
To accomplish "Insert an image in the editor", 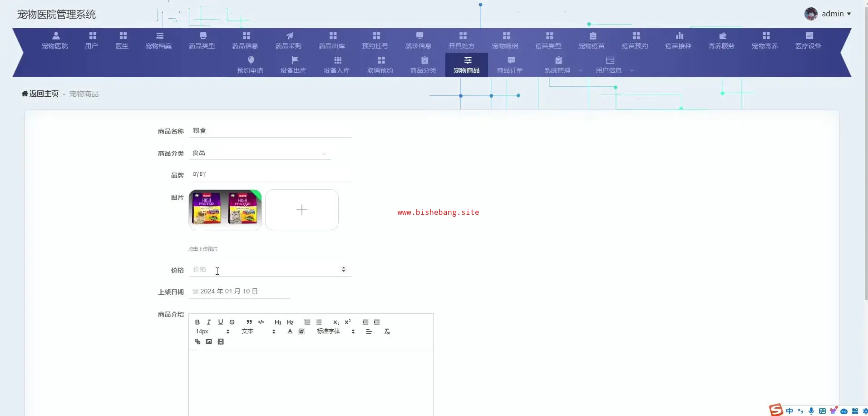I will (209, 342).
